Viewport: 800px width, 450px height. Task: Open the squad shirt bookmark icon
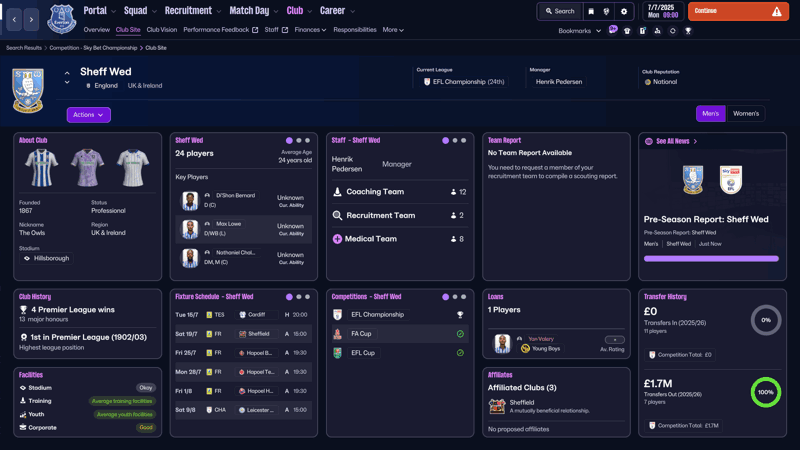click(x=627, y=31)
